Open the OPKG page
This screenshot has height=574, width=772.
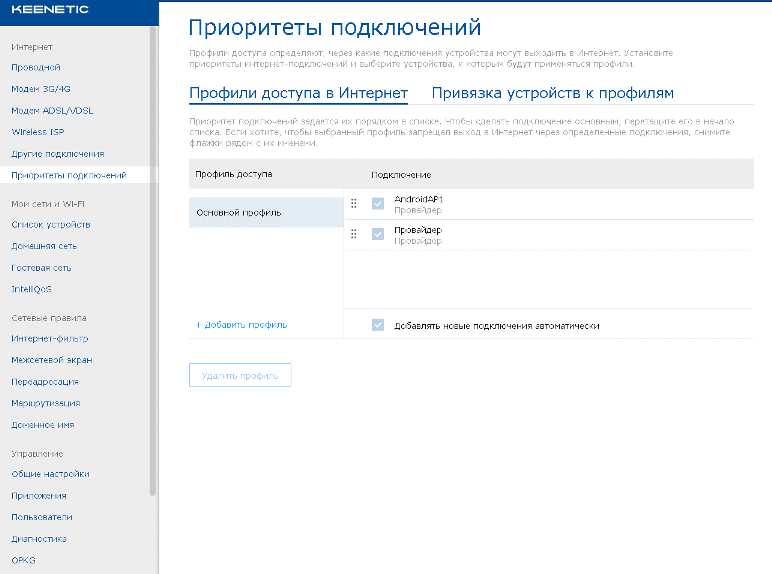point(24,560)
